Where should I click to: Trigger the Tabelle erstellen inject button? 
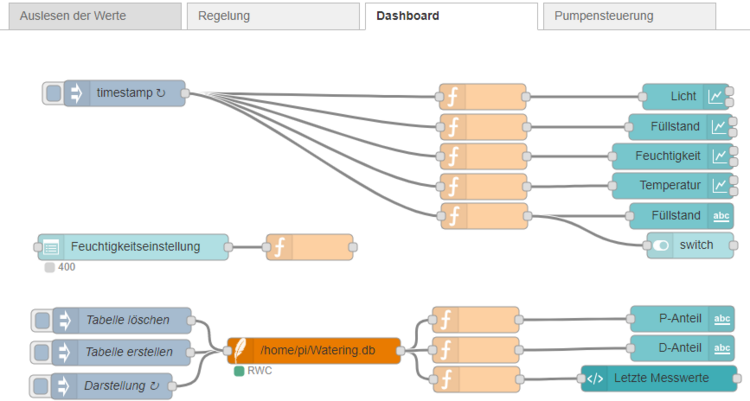pos(42,352)
